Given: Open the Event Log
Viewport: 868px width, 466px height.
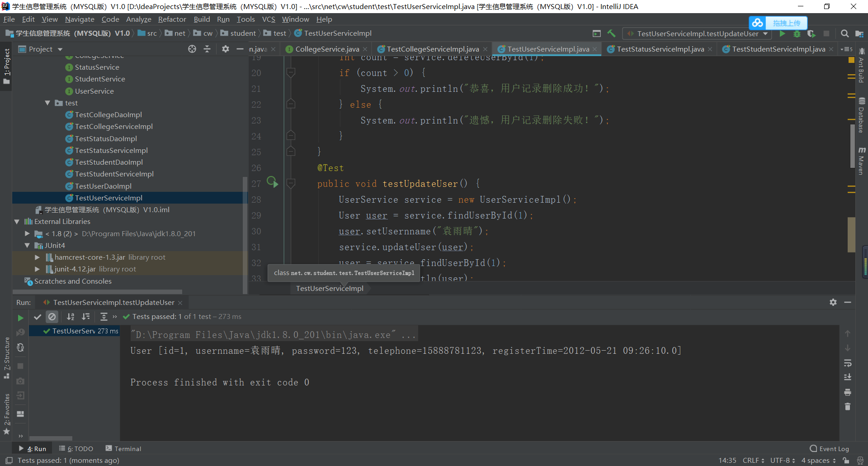Looking at the screenshot, I should (833, 448).
